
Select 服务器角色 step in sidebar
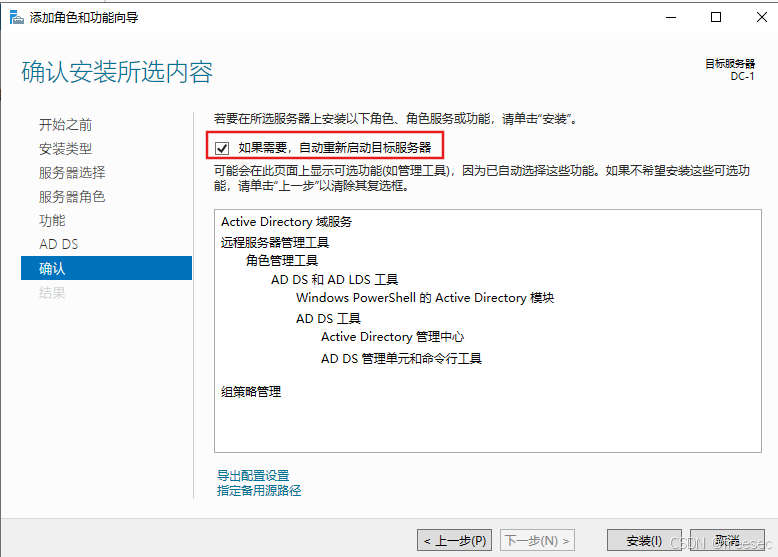(72, 196)
